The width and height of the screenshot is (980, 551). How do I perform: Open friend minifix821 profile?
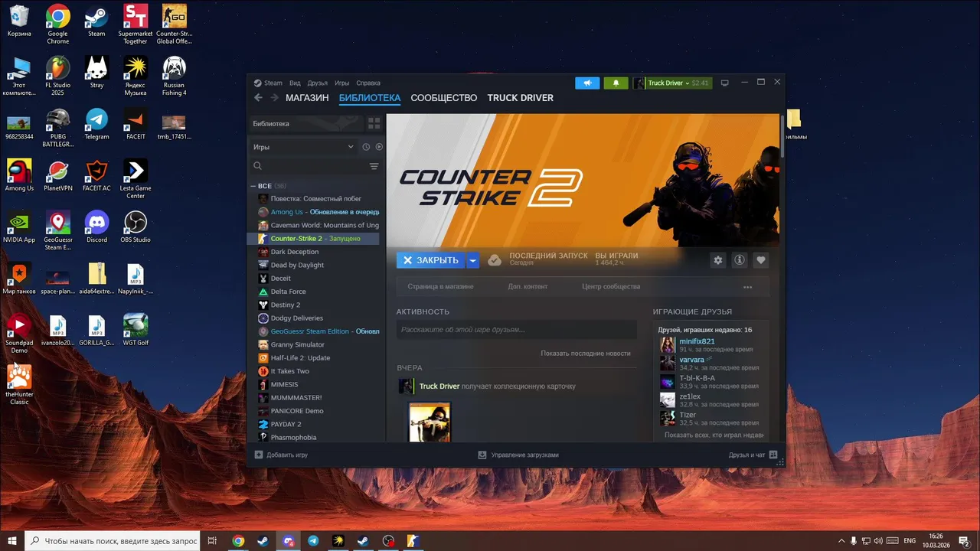pyautogui.click(x=697, y=341)
